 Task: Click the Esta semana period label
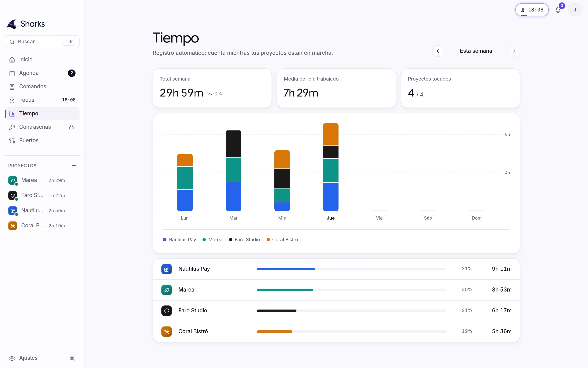pos(476,51)
